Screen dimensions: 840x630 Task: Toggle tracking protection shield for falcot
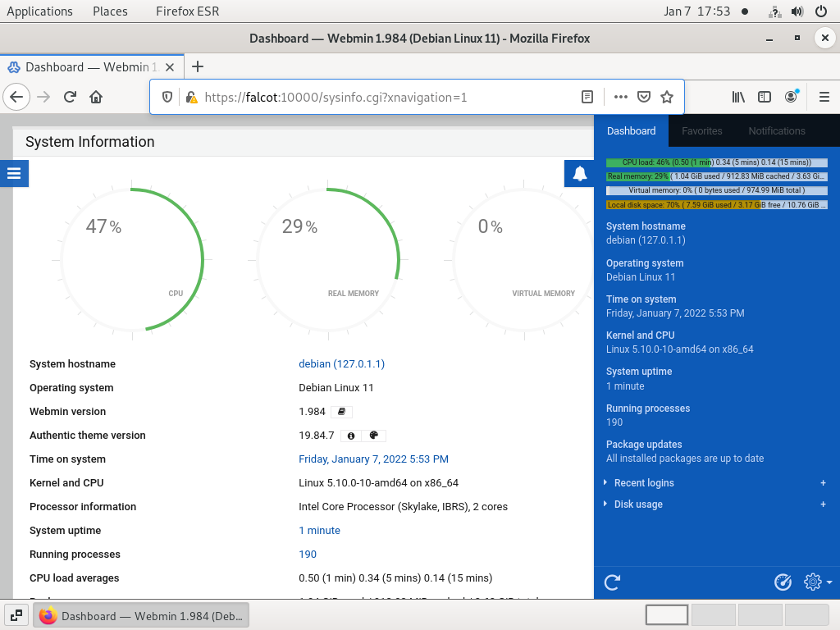click(167, 96)
